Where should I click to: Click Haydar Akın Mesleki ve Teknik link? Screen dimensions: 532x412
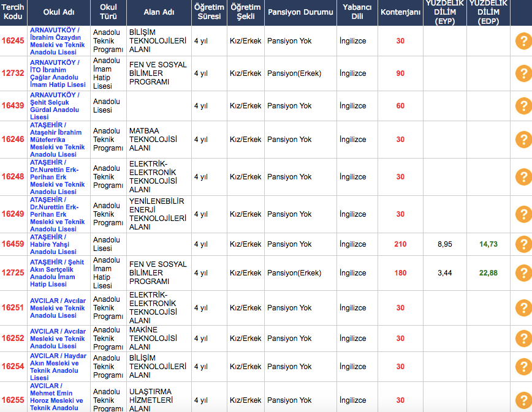[58, 367]
